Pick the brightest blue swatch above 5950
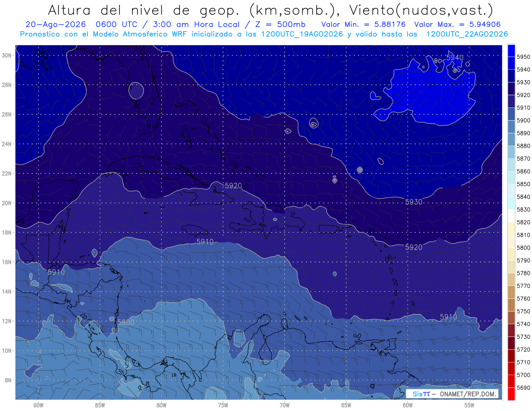The image size is (532, 411). click(511, 51)
